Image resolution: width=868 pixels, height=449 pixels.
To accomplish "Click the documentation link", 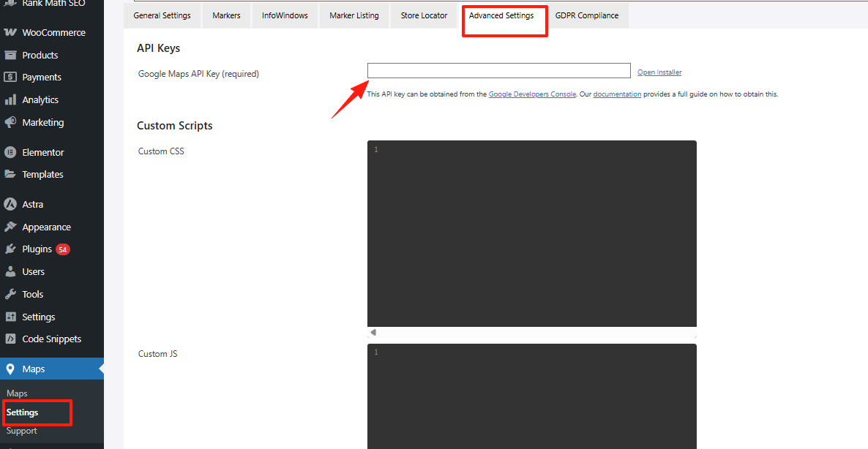I will coord(617,94).
